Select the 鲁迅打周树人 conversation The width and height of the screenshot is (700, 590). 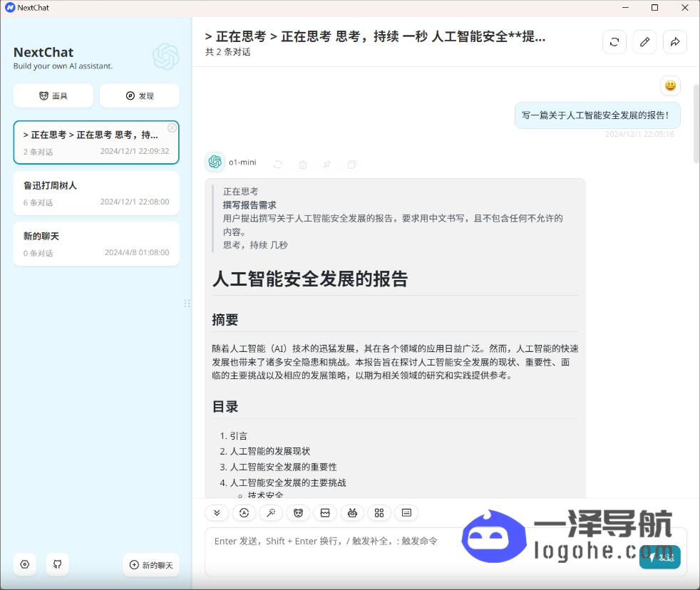[x=96, y=193]
